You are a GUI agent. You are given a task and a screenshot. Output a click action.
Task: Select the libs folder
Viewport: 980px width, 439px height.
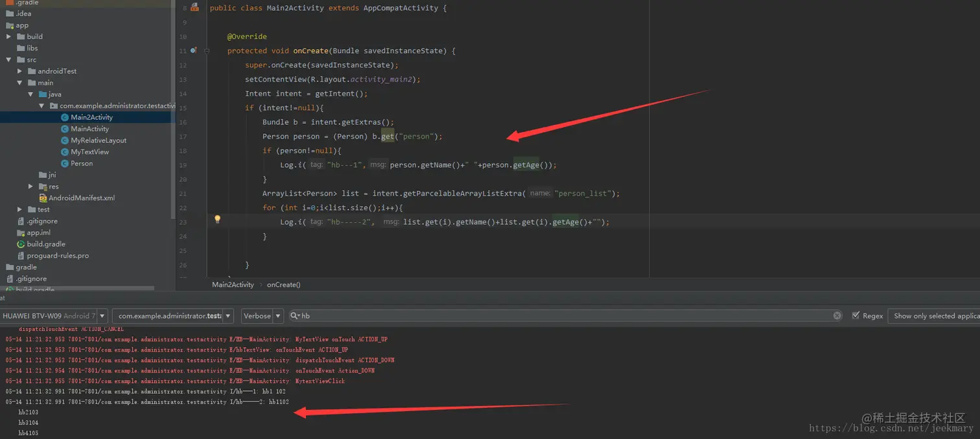point(32,48)
